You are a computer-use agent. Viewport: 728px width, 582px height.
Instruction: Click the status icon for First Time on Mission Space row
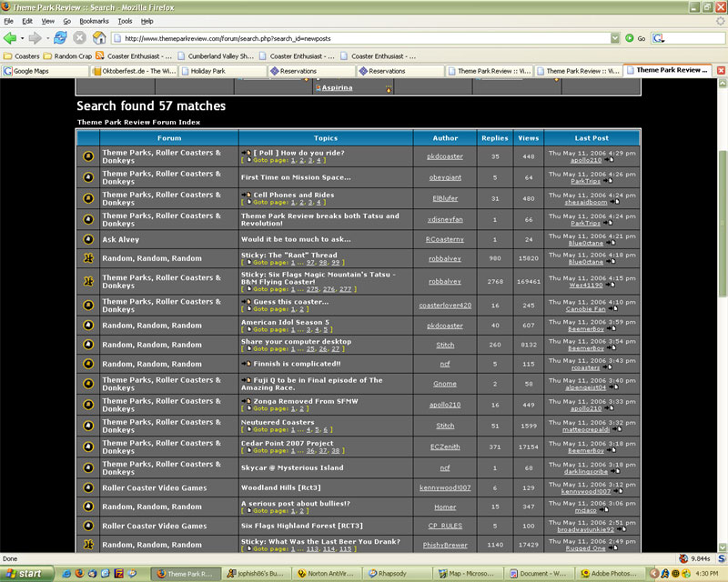(x=88, y=177)
